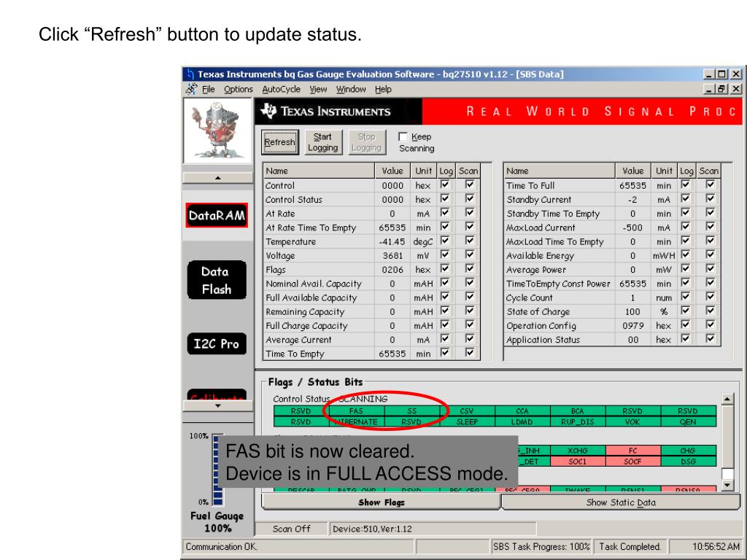Image resolution: width=747 pixels, height=560 pixels.
Task: Click the red FC flag bit
Action: tap(632, 451)
